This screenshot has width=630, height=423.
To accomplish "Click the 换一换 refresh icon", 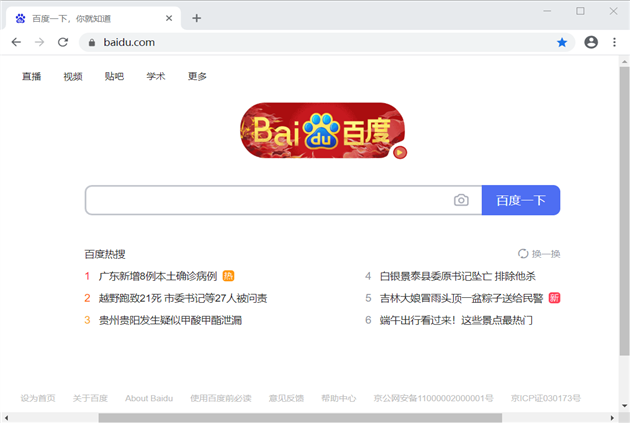I will 523,254.
